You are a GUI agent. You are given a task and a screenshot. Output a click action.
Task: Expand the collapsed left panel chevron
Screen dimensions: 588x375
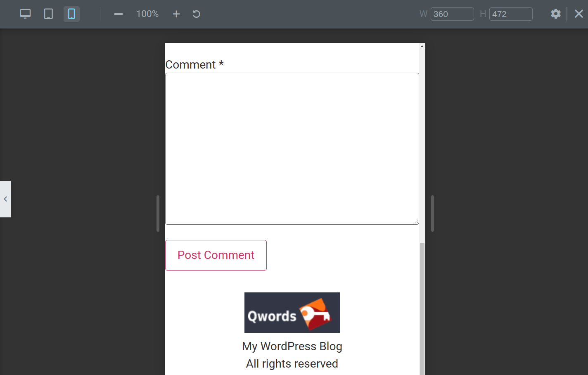(x=5, y=199)
